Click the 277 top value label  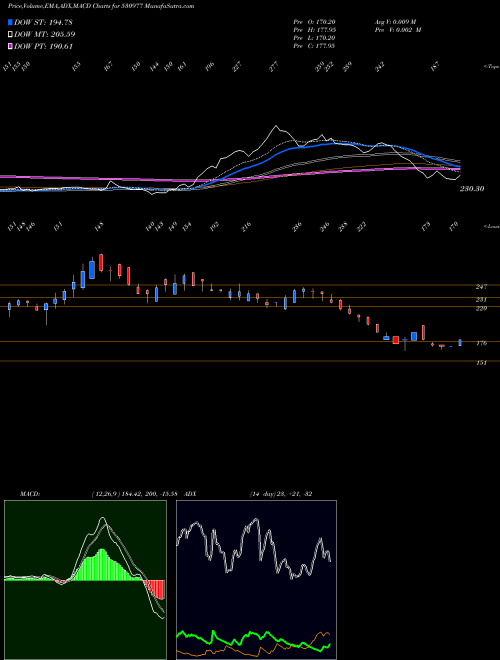point(274,67)
